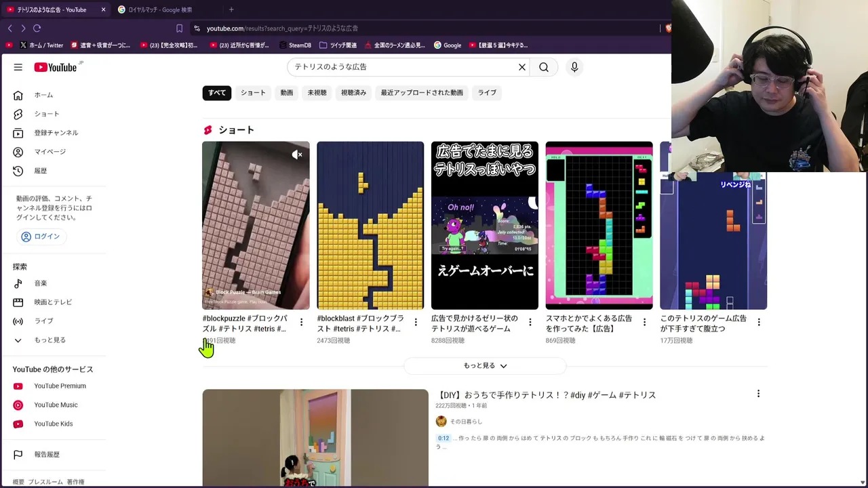This screenshot has height=488, width=868.
Task: Open options for スマホとかでよくある広告 short
Action: (x=645, y=323)
